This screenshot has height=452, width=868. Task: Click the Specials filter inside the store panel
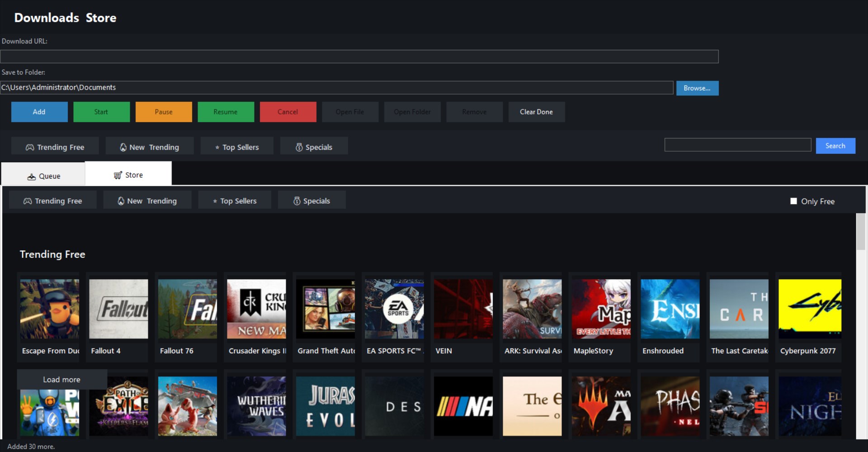coord(311,200)
